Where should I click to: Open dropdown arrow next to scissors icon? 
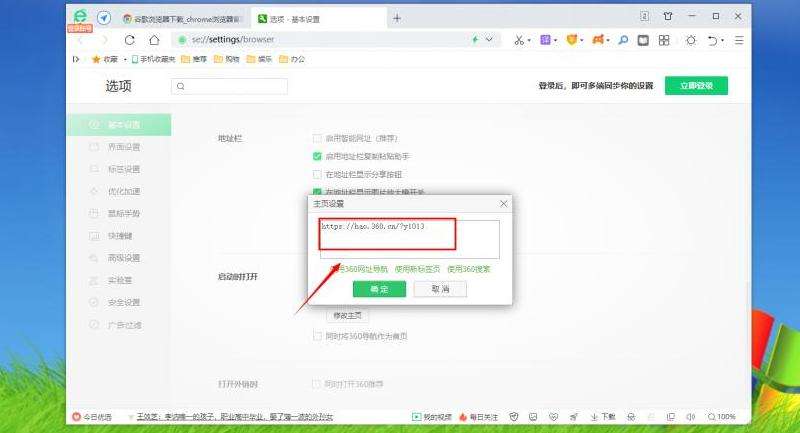(529, 40)
